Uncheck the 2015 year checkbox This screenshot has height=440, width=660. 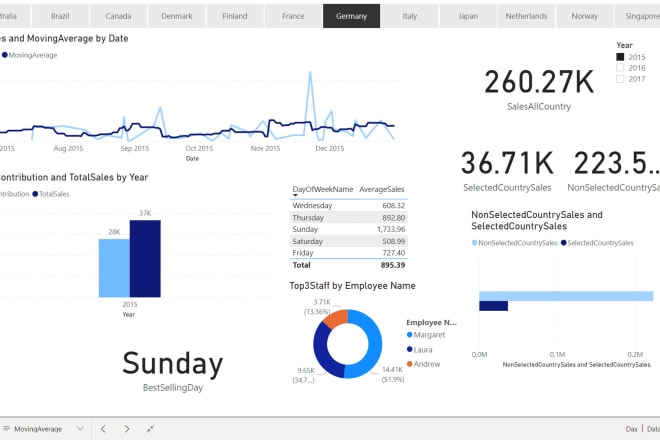tap(620, 57)
